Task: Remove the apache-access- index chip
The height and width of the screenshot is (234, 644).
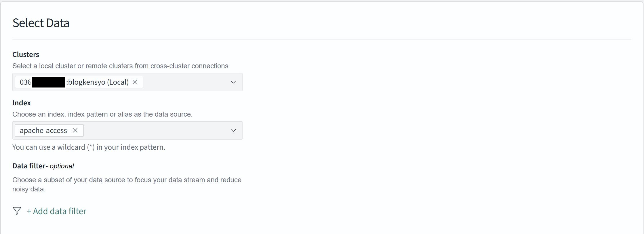Action: 75,130
